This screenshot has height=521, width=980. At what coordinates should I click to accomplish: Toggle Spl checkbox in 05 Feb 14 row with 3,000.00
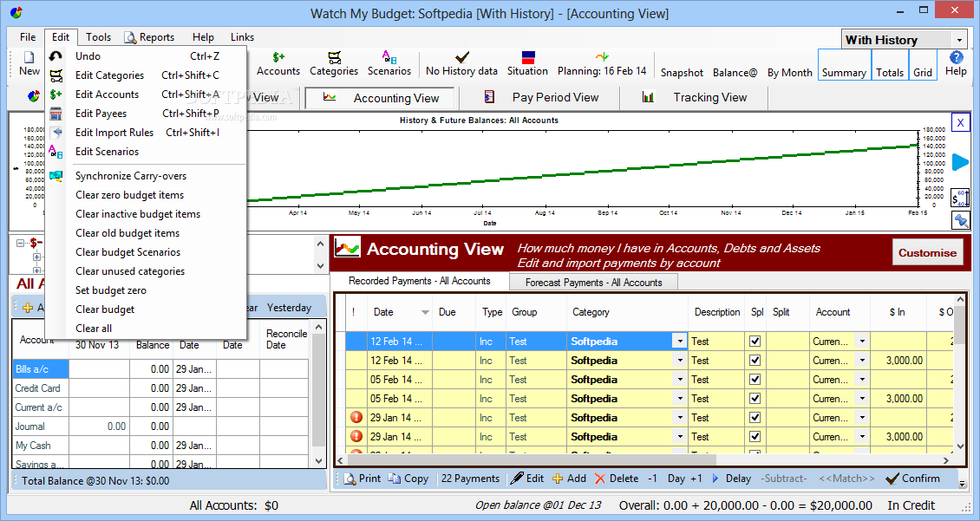[755, 399]
